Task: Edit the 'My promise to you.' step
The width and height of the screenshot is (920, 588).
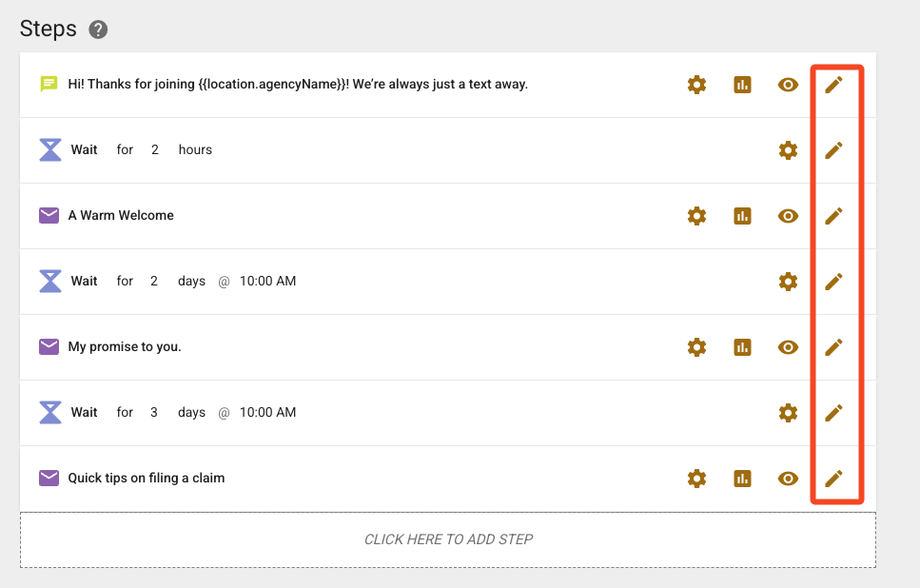Action: 833,347
